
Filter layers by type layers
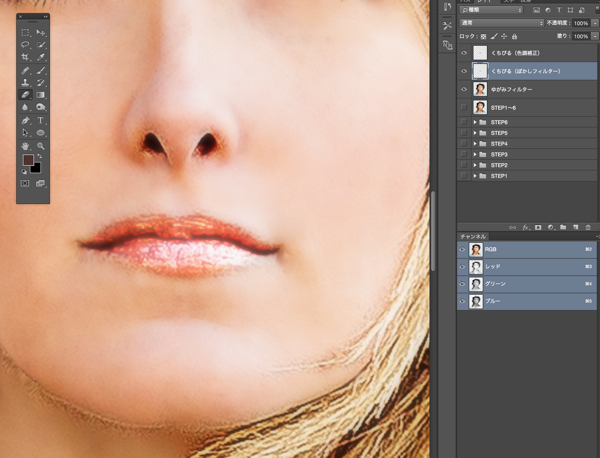(559, 10)
